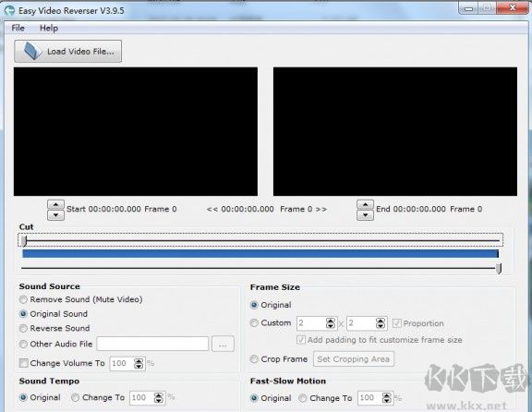Step forward one frame with >> control
532x412 pixels.
[x=321, y=209]
